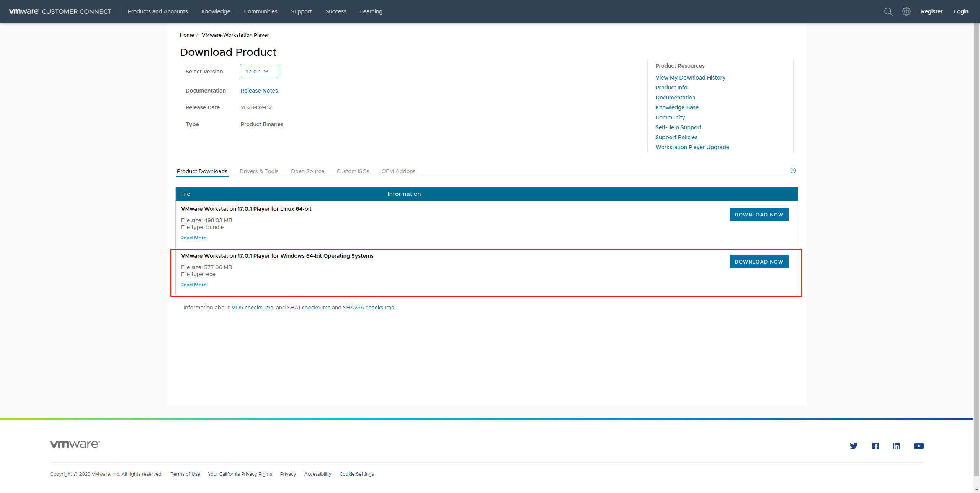The height and width of the screenshot is (493, 980).
Task: Open the Success menu
Action: [x=336, y=11]
